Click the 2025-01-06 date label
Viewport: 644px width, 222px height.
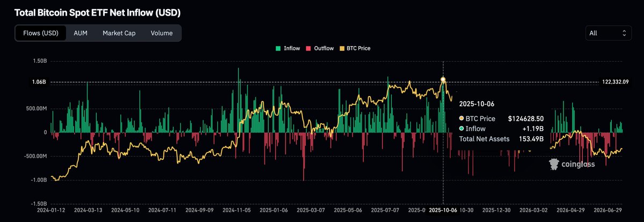pyautogui.click(x=275, y=211)
